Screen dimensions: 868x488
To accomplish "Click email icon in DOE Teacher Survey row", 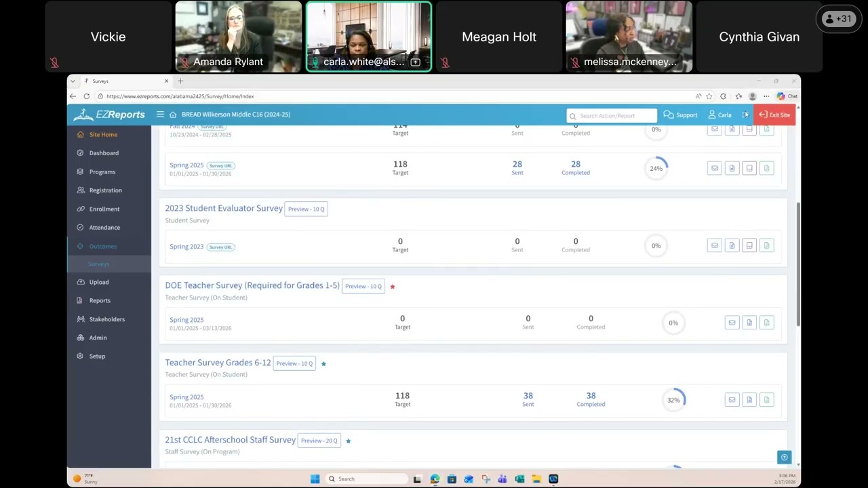I will click(x=732, y=323).
